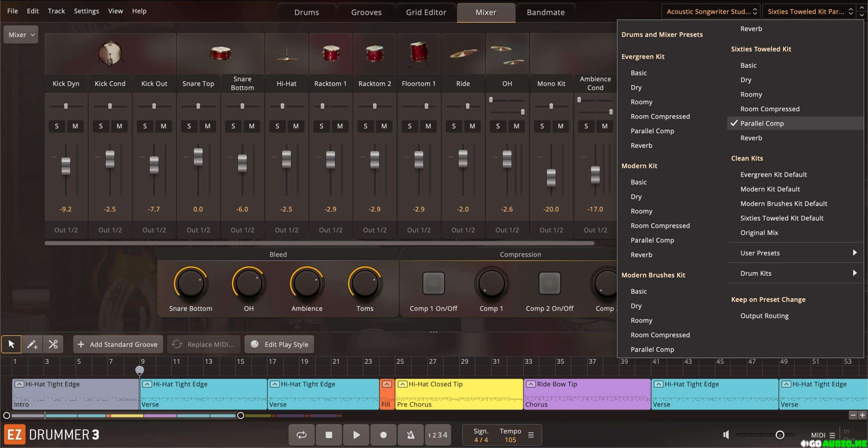Click the Tempo 105 value field
This screenshot has height=448, width=868.
(x=510, y=440)
